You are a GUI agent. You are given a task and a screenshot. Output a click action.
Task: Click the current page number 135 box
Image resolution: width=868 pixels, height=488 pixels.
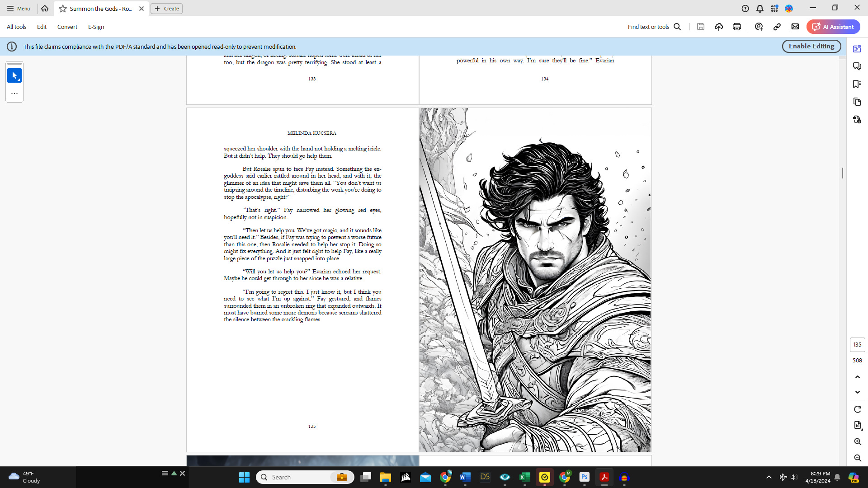click(x=858, y=344)
